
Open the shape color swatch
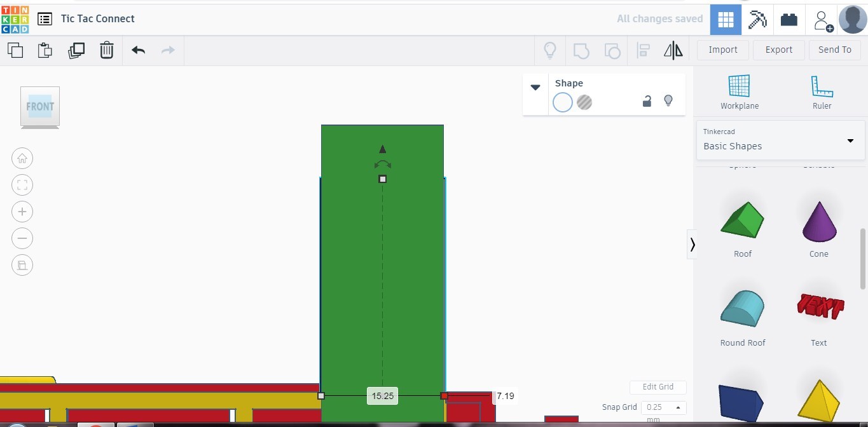(562, 102)
